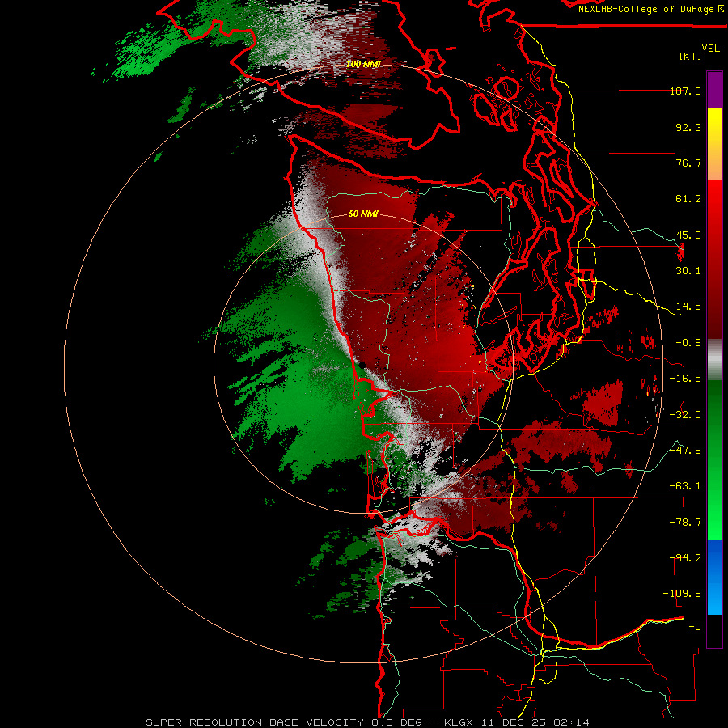728x728 pixels.
Task: Click the Super-Resolution Base Velocity caption
Action: 368,722
